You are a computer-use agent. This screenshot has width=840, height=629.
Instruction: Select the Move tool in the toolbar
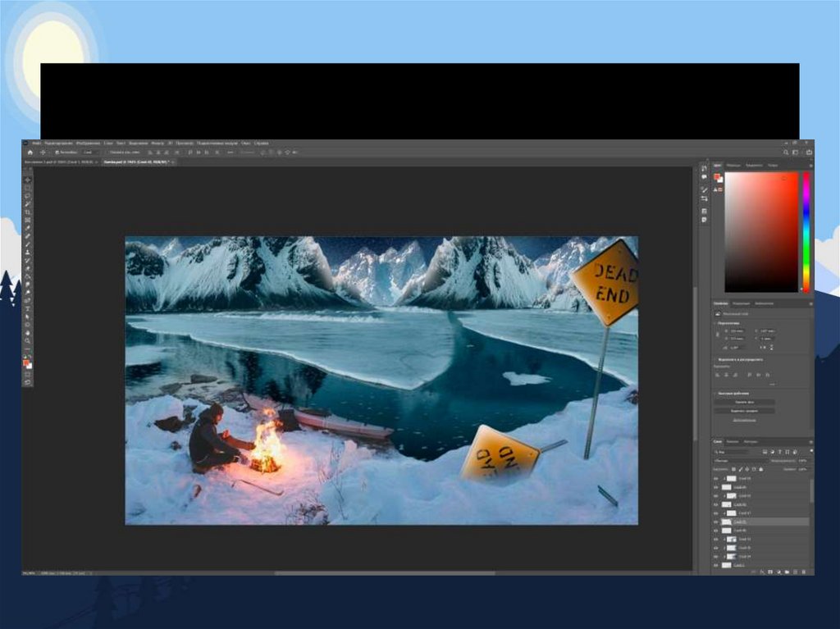point(28,180)
